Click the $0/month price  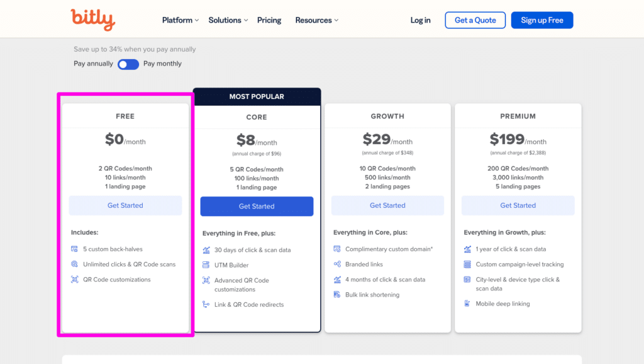tap(125, 139)
